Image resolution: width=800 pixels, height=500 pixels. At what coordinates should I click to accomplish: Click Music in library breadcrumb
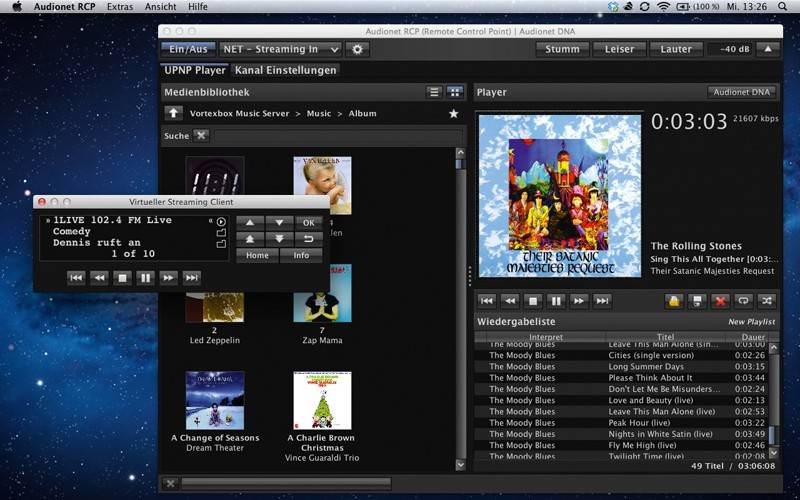coord(319,113)
